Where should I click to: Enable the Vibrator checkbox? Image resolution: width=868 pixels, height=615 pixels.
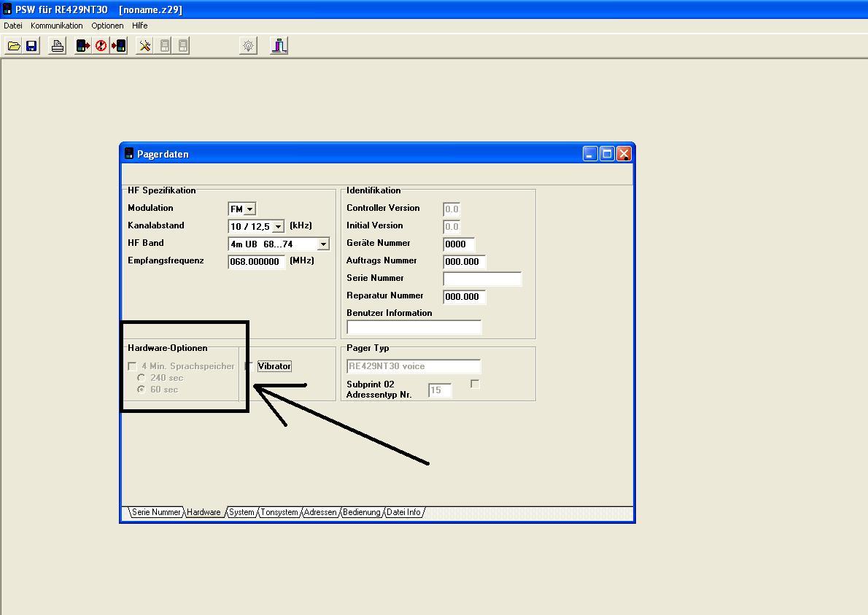point(249,365)
